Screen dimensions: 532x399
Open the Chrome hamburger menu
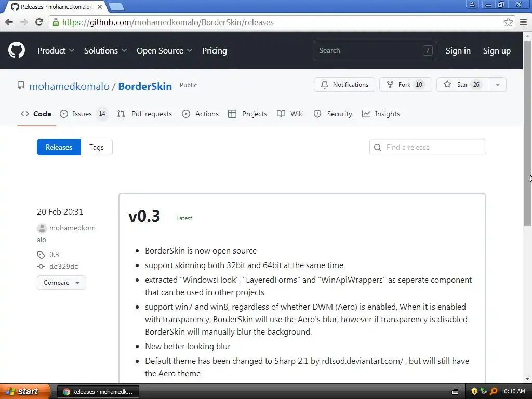pyautogui.click(x=524, y=22)
